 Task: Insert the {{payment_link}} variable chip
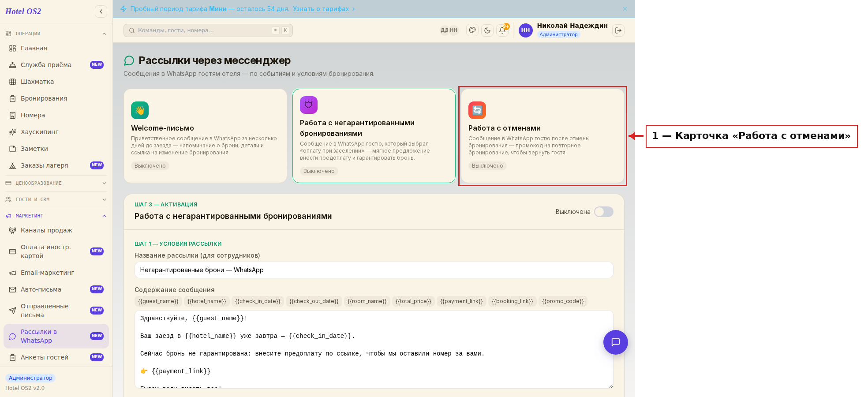pyautogui.click(x=461, y=301)
